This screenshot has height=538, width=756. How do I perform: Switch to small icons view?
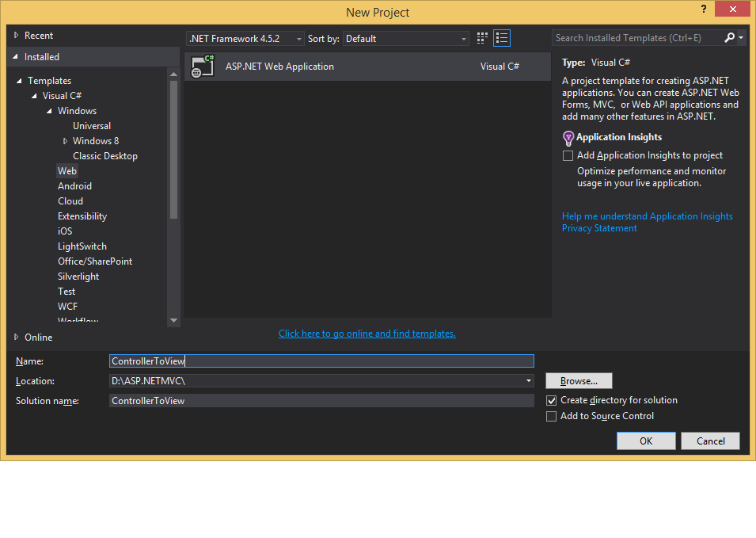[481, 38]
